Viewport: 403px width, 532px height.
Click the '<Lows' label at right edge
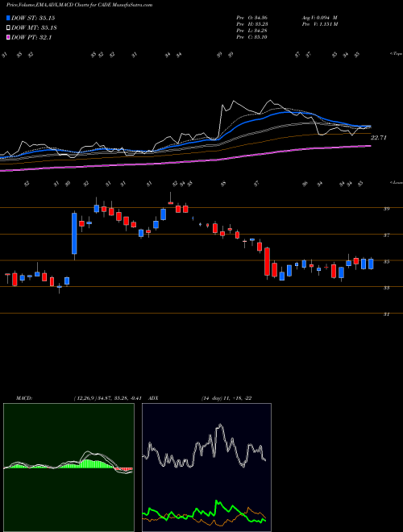[x=396, y=182]
